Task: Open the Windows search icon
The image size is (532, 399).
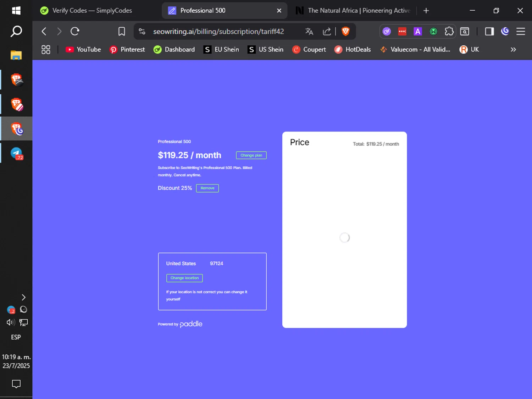Action: (16, 32)
